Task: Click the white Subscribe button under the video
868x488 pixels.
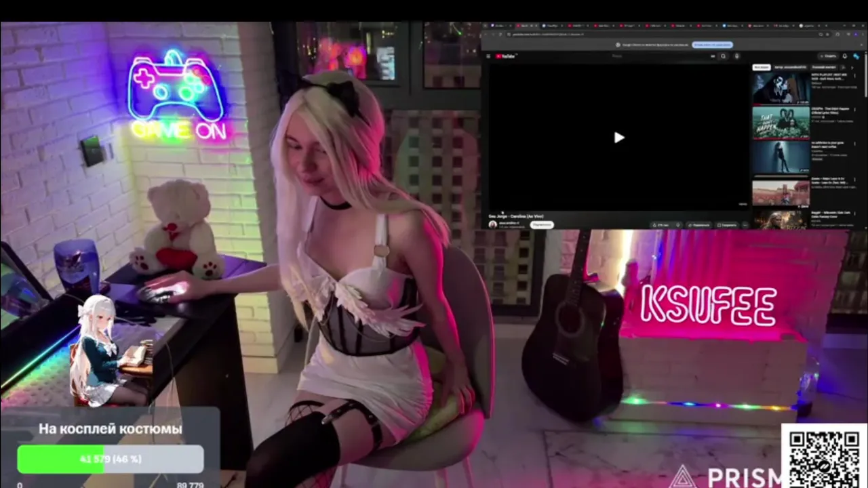Action: click(541, 224)
